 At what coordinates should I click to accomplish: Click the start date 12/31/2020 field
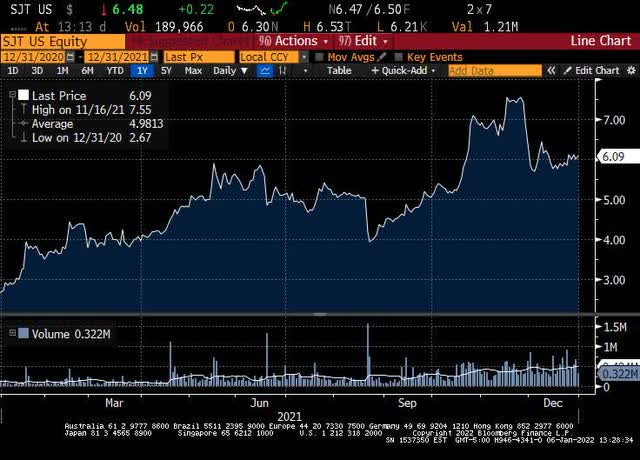[x=33, y=57]
